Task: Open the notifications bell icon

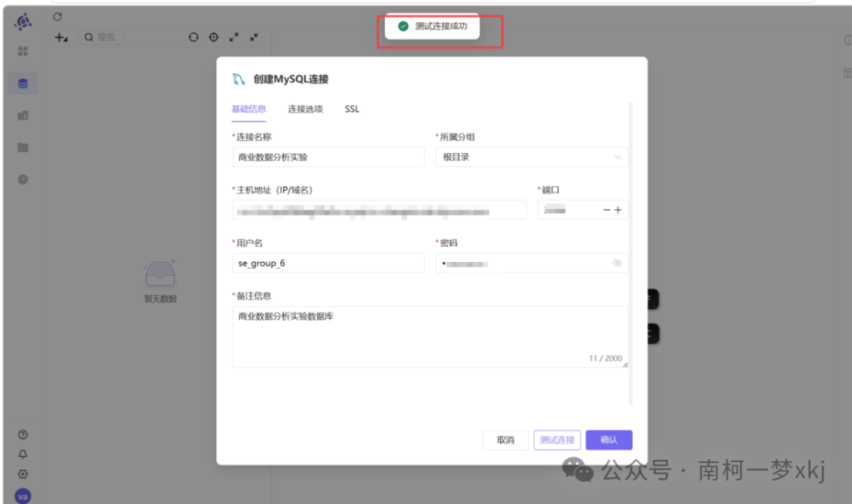Action: tap(23, 454)
